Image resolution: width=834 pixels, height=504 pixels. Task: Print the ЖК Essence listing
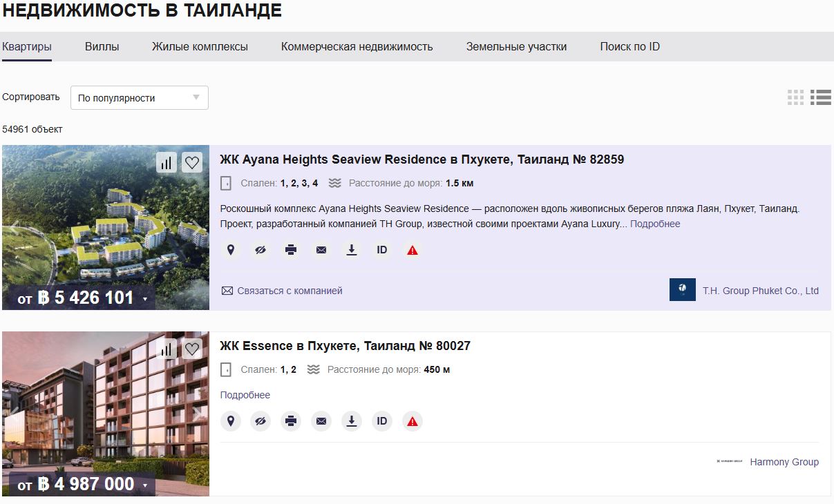pyautogui.click(x=291, y=420)
